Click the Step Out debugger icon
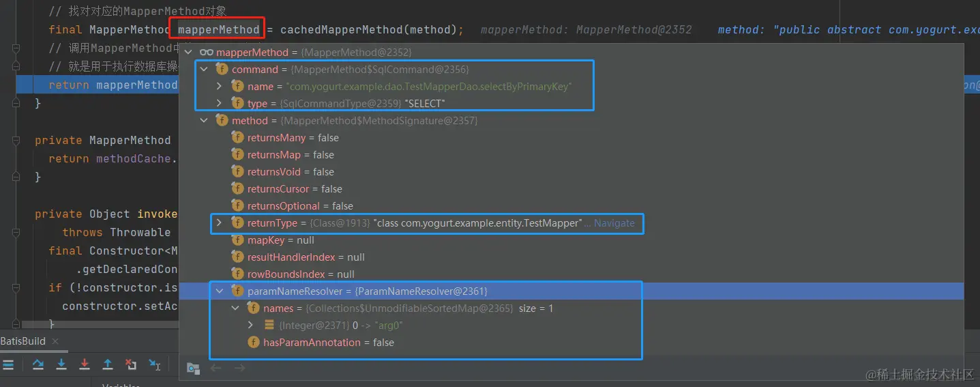 click(108, 365)
